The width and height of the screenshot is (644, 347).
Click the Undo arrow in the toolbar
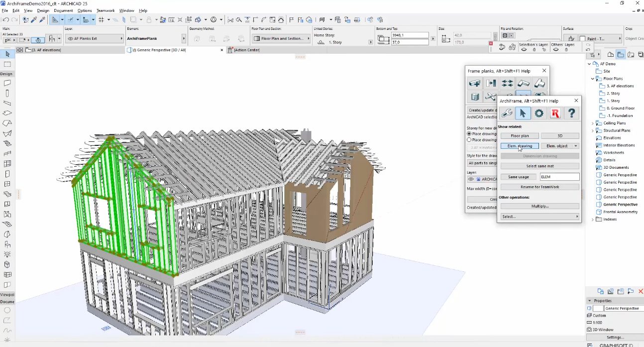tap(5, 20)
